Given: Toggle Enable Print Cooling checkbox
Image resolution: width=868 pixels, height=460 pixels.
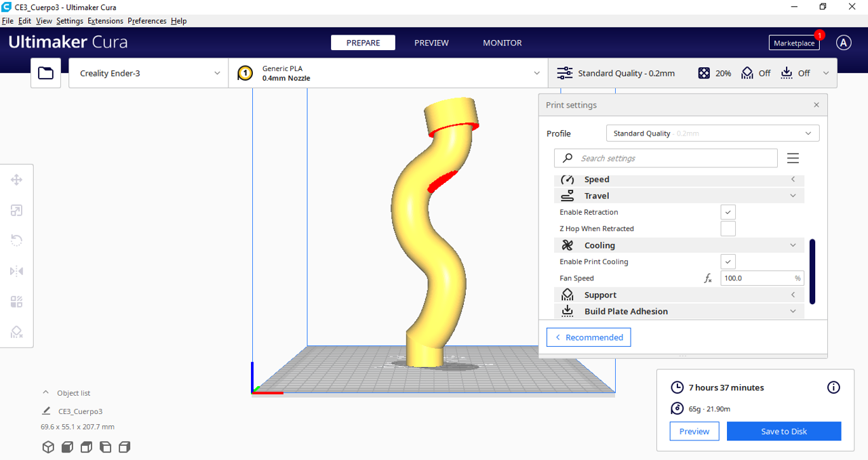Looking at the screenshot, I should (728, 262).
